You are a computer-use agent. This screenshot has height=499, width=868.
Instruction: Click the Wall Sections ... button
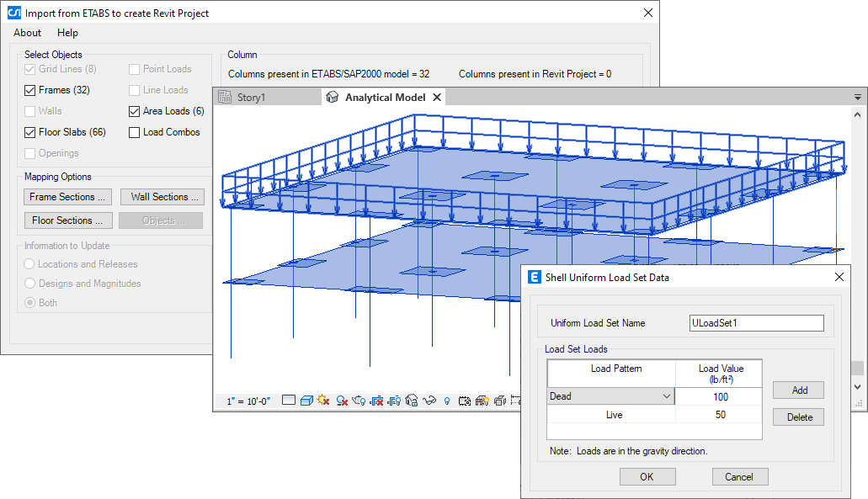point(162,197)
